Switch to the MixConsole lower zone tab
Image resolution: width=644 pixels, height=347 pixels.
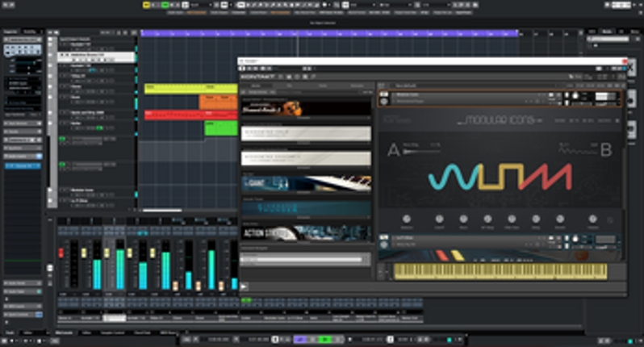coord(64,332)
